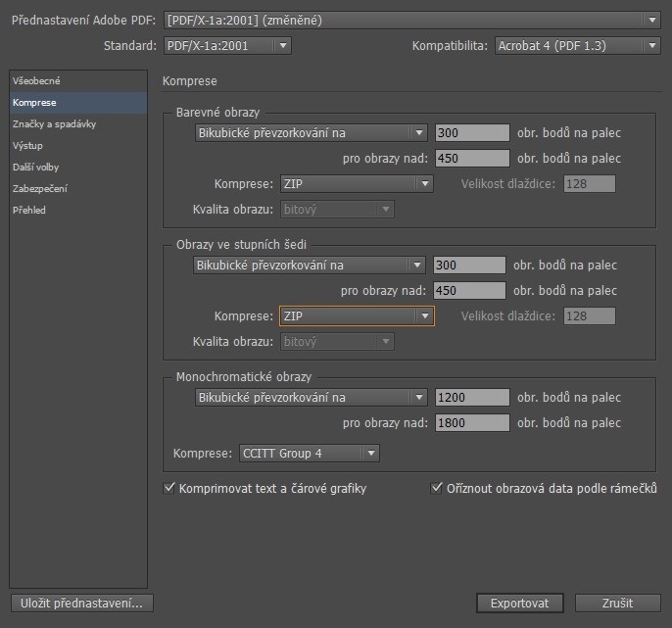Toggle Komprimovat text a čárové grafiky checkbox

tap(169, 488)
